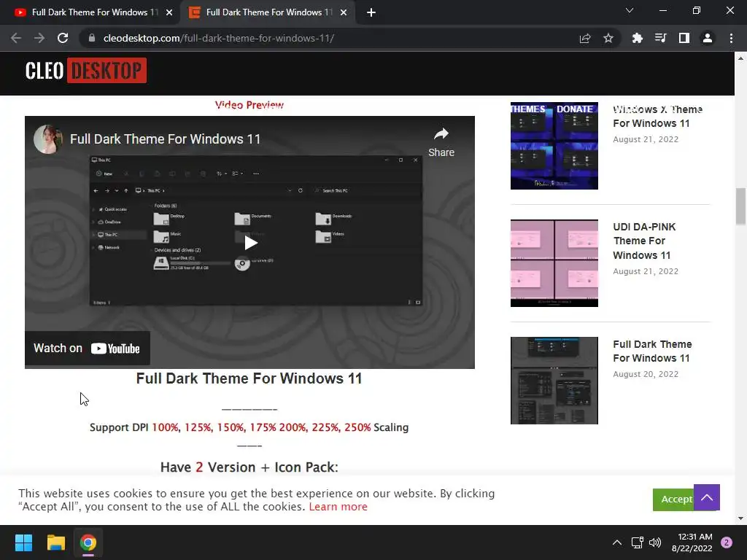Click the scrollbar down arrow

click(740, 518)
